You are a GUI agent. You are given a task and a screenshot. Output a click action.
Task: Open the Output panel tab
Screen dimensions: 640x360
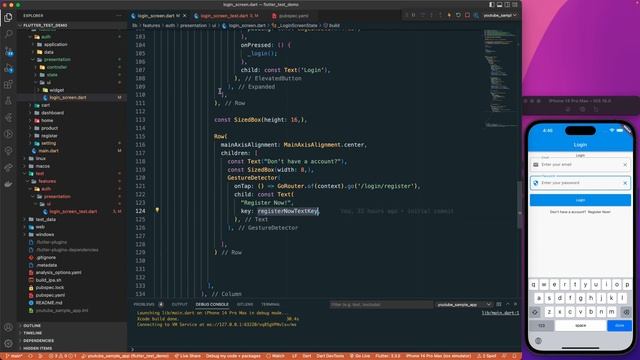click(x=179, y=304)
